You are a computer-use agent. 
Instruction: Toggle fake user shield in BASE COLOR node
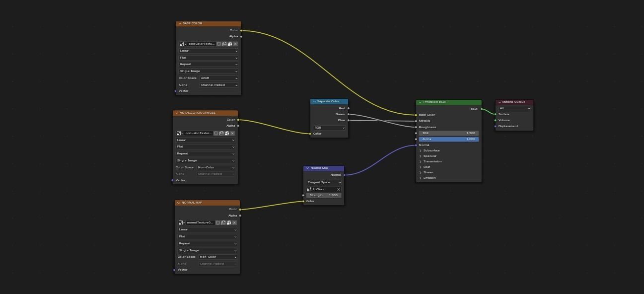point(219,44)
